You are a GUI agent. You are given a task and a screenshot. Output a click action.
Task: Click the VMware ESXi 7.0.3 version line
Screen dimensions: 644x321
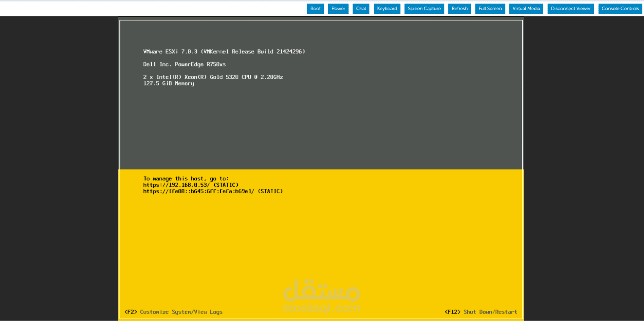(224, 52)
